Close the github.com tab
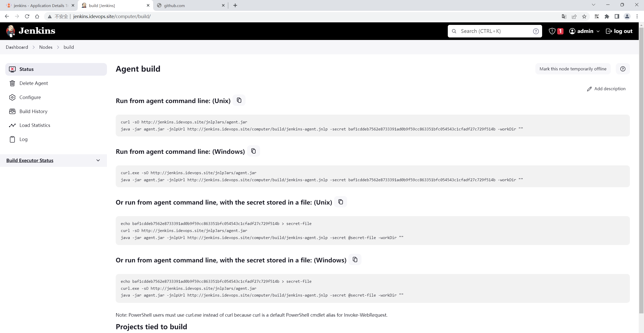644x333 pixels. pos(223,5)
